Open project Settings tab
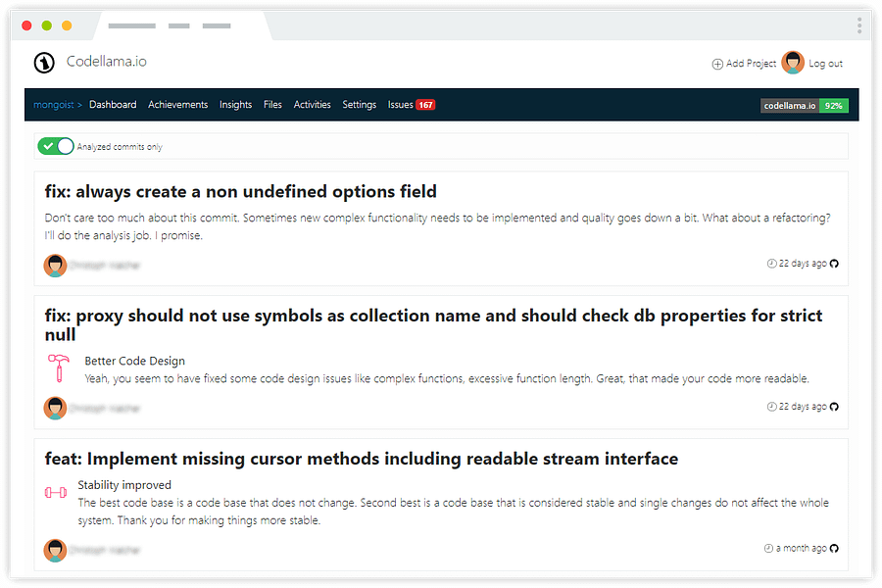This screenshot has width=882, height=588. tap(359, 105)
